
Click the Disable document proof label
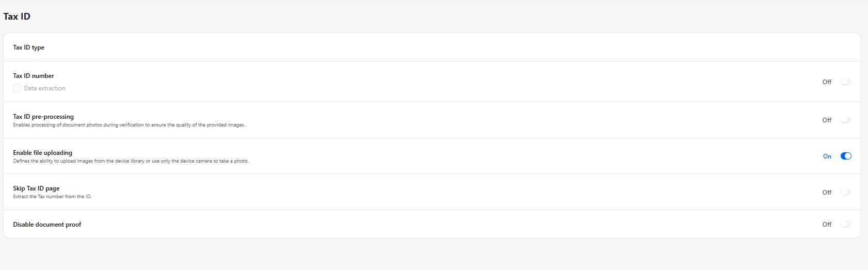[47, 225]
